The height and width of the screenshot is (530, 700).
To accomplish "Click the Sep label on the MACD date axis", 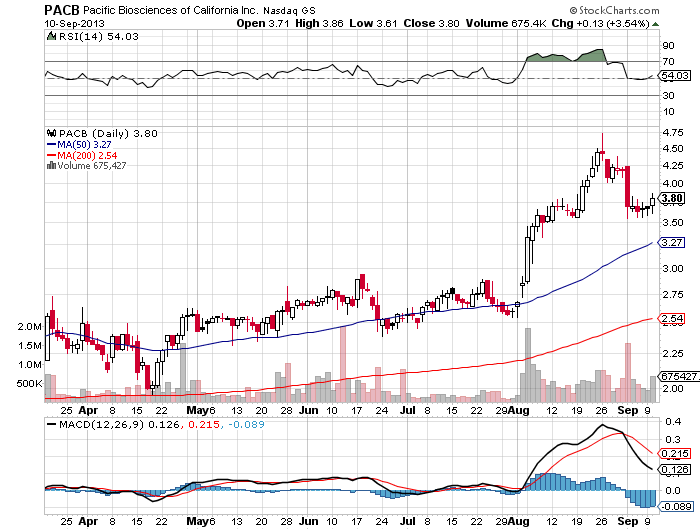I will point(628,521).
